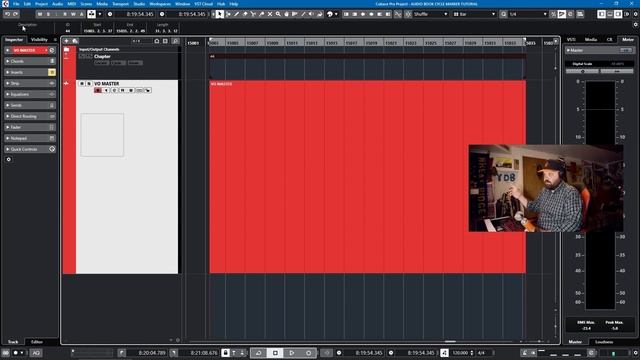Open the Workspaces menu
The width and height of the screenshot is (640, 360).
[160, 4]
